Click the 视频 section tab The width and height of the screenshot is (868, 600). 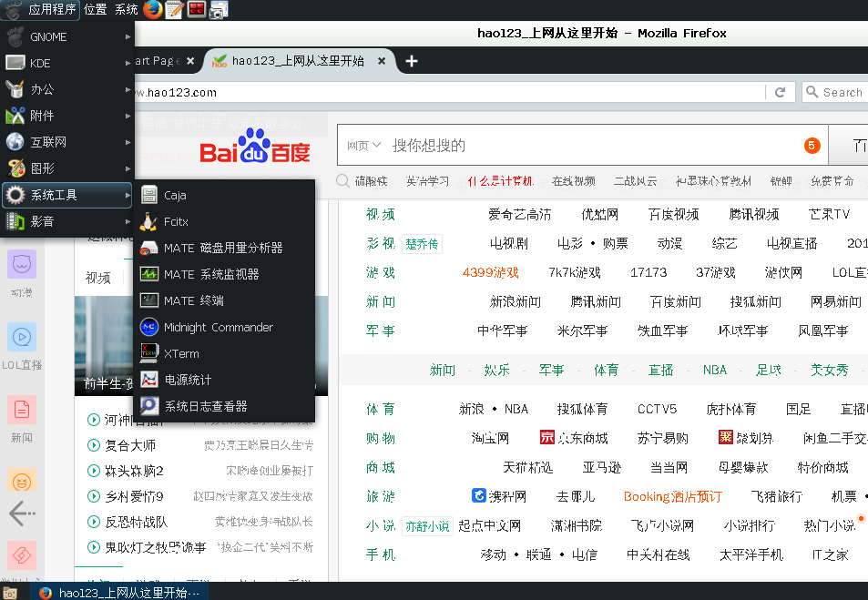(98, 278)
